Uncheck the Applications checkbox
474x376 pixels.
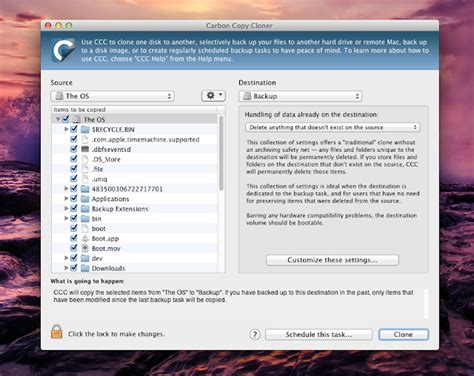[x=74, y=198]
